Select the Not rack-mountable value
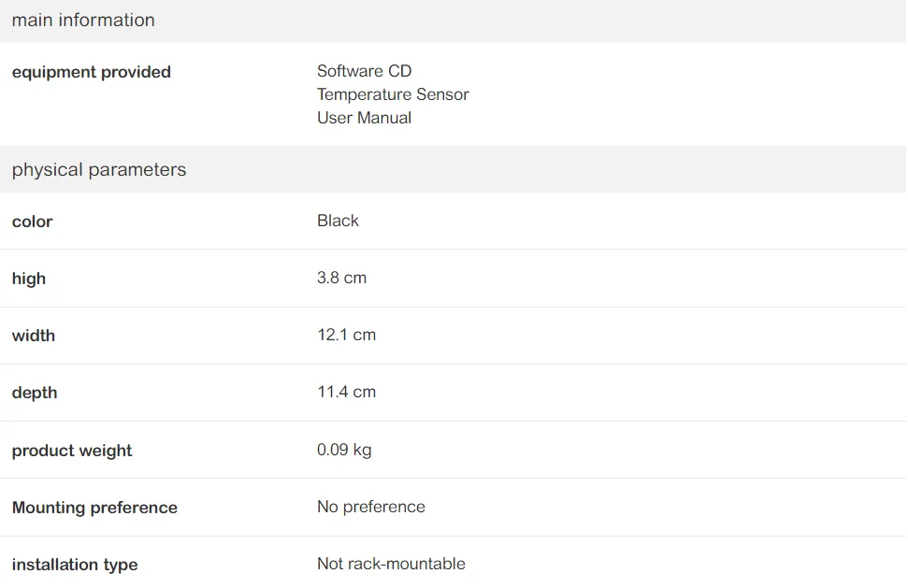This screenshot has width=908, height=588. (391, 564)
